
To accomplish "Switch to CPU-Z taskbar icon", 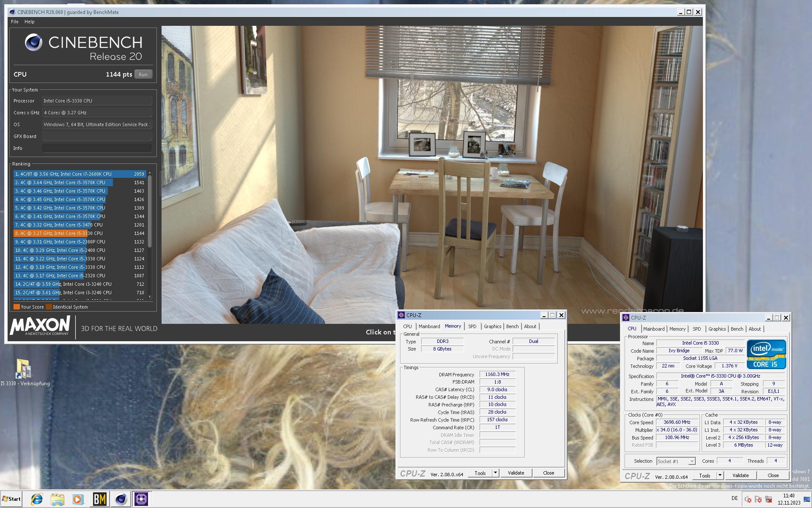I will pos(141,500).
